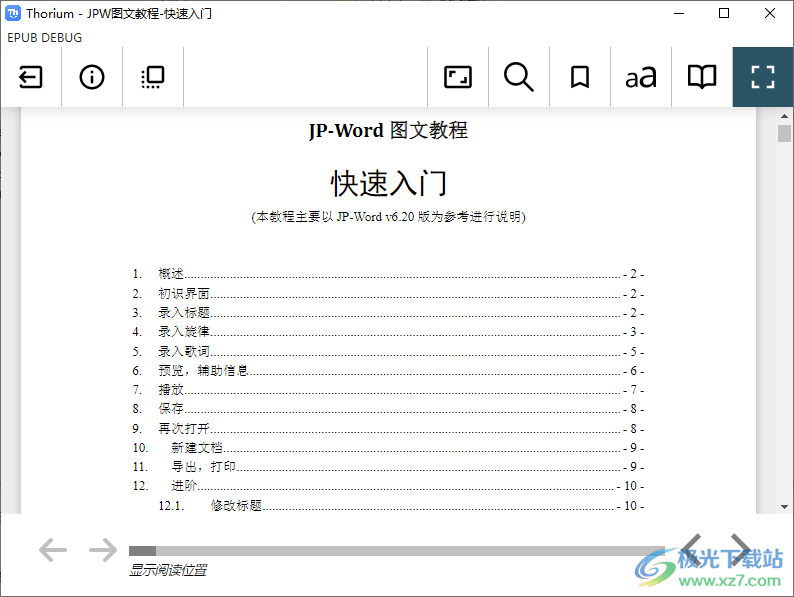Open the publication info icon
The image size is (794, 597).
pos(92,77)
